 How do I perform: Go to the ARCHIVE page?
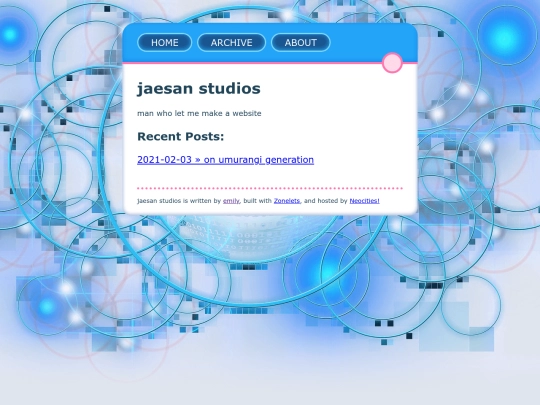[x=231, y=43]
